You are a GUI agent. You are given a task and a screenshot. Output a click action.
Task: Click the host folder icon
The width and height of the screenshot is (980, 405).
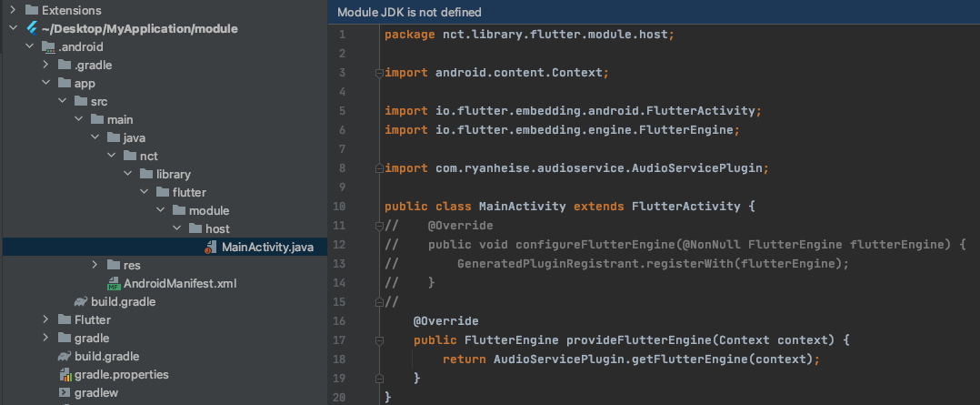coord(194,228)
